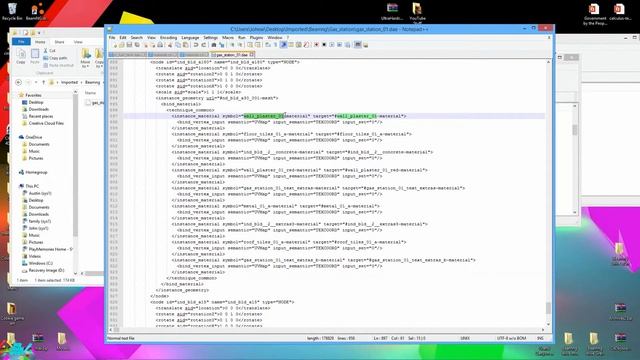
Task: Click the Zoom Out toolbar icon
Action: pos(240,45)
